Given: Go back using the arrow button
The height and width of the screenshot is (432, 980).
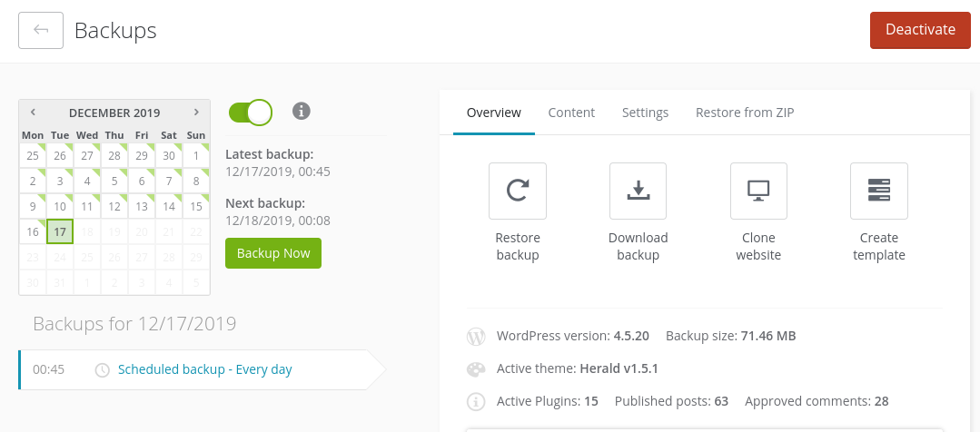Looking at the screenshot, I should [x=41, y=30].
